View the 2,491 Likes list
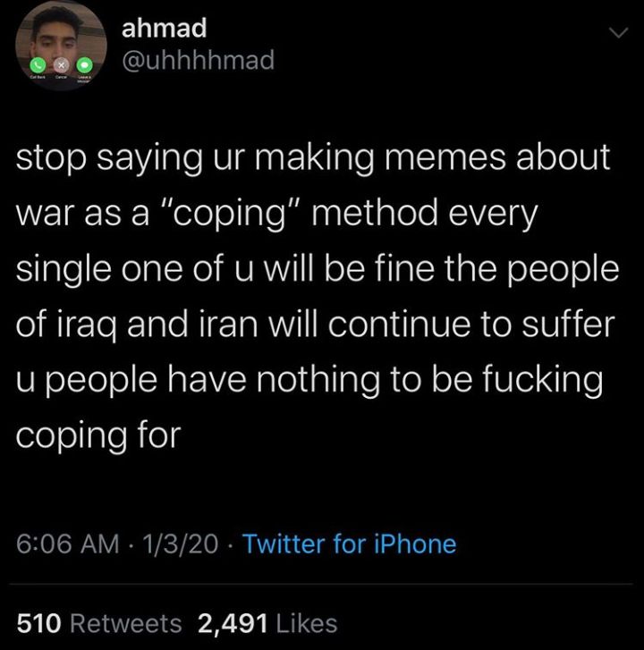 (x=267, y=623)
